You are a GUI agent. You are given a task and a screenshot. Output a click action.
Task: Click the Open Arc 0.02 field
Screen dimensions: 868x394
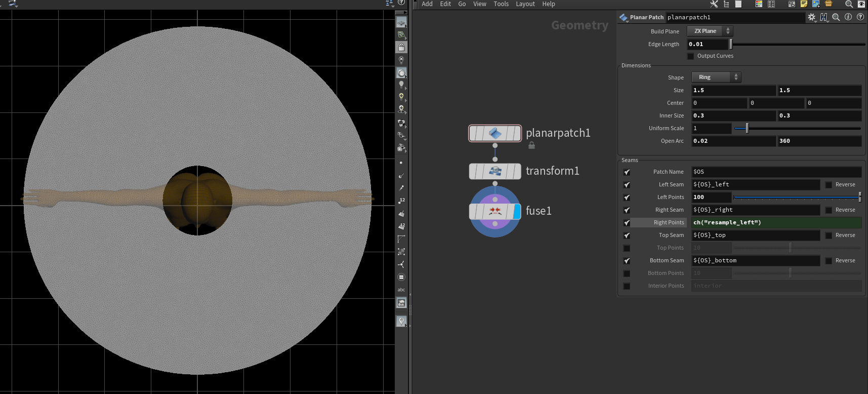(x=733, y=141)
